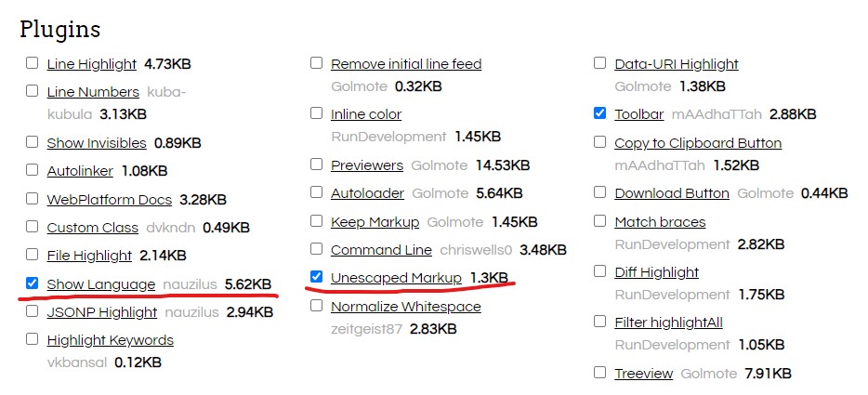Image resolution: width=868 pixels, height=395 pixels.
Task: Visit the JSONP Highlight plugin page
Action: [x=102, y=312]
